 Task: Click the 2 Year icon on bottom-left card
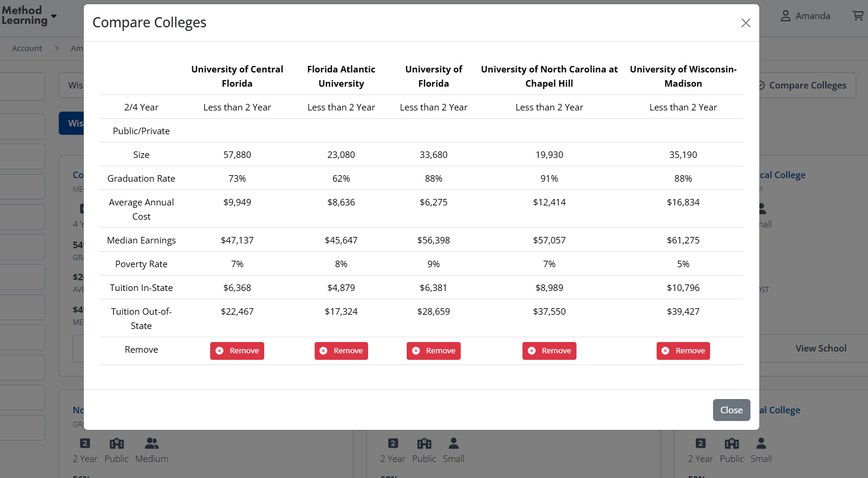[x=85, y=444]
